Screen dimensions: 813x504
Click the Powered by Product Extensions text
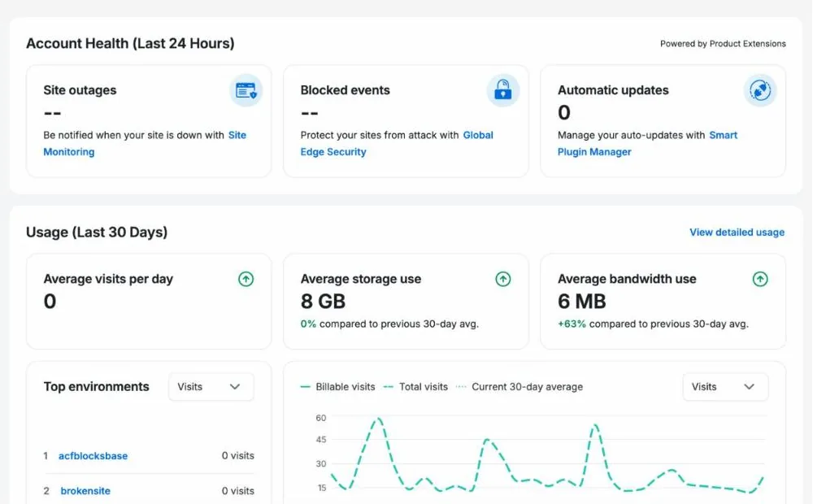(x=723, y=44)
